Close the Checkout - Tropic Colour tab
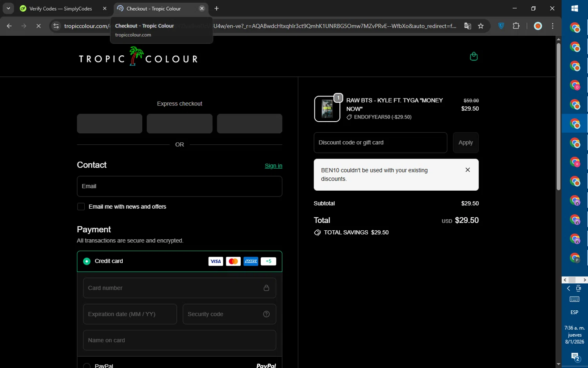 point(202,9)
